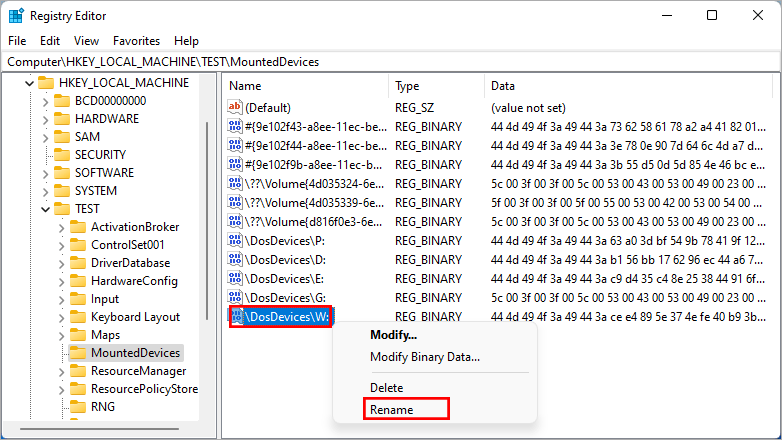This screenshot has height=440, width=782.
Task: Click the Registry Editor app icon in title bar
Action: pos(16,15)
